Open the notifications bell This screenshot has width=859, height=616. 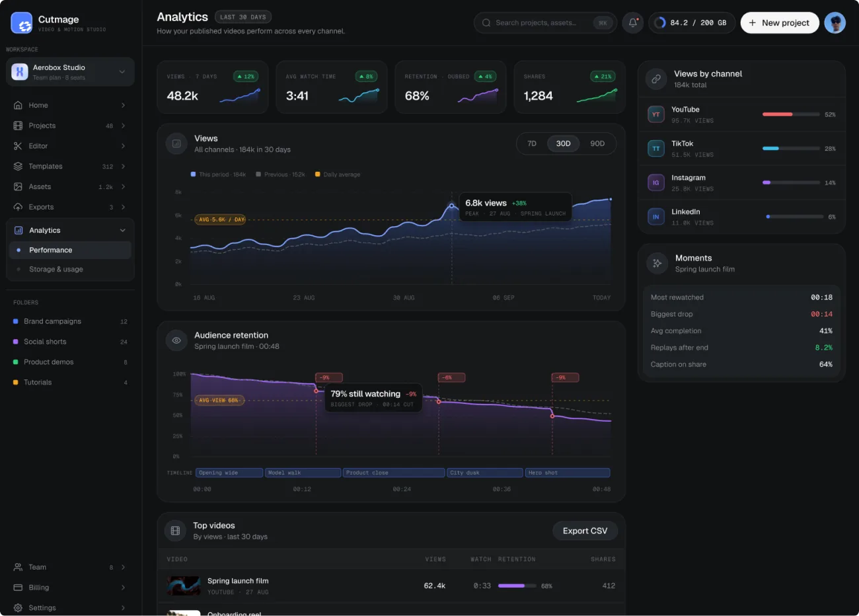633,23
